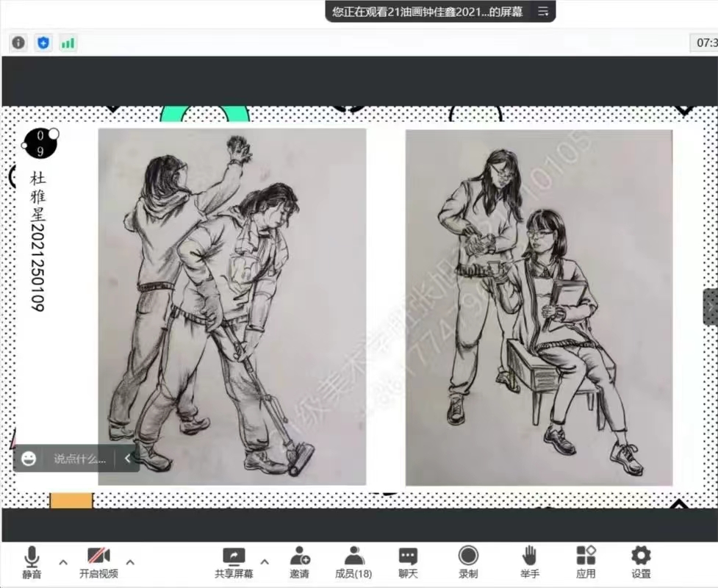Image resolution: width=718 pixels, height=588 pixels.
Task: Toggle screen sharing with 共享屏幕
Action: (233, 562)
